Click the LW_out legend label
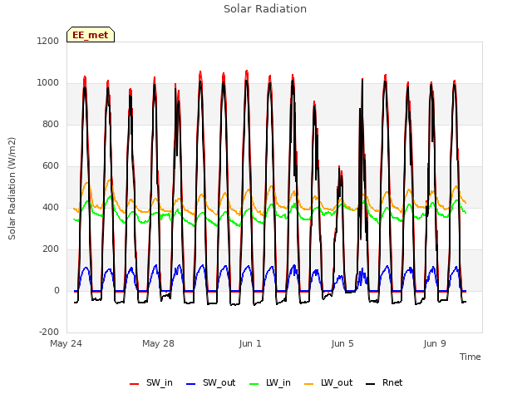Image resolution: width=532 pixels, height=399 pixels. point(337,382)
